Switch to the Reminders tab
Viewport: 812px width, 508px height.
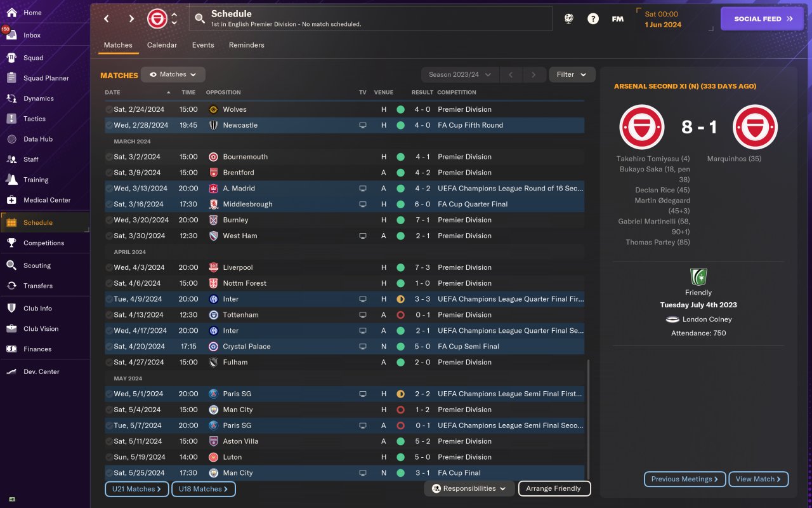pos(247,46)
